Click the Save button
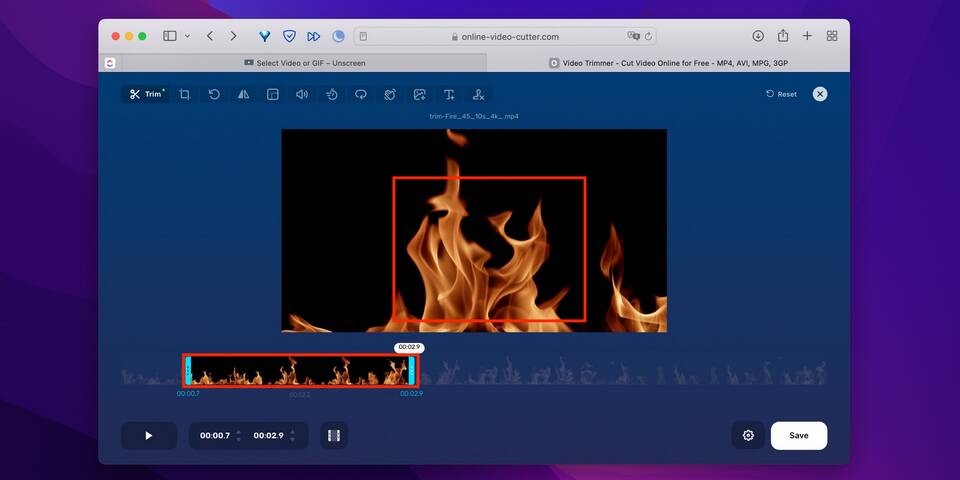 (x=798, y=435)
